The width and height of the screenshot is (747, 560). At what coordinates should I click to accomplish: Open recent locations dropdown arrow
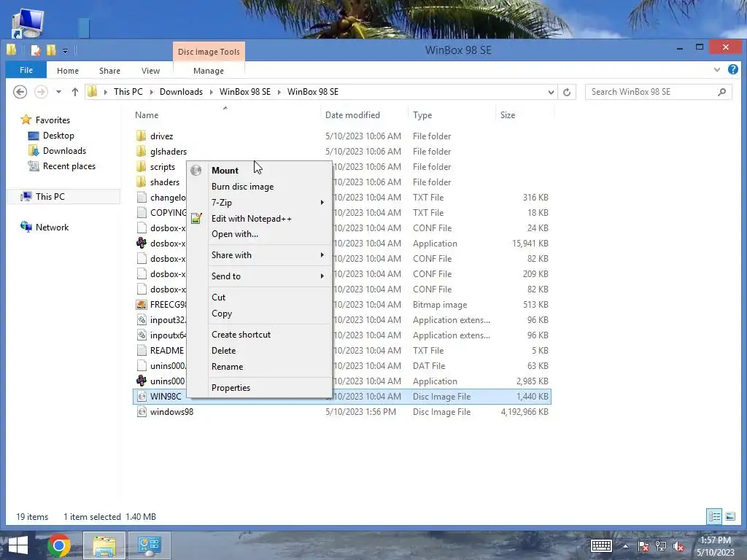tap(58, 92)
